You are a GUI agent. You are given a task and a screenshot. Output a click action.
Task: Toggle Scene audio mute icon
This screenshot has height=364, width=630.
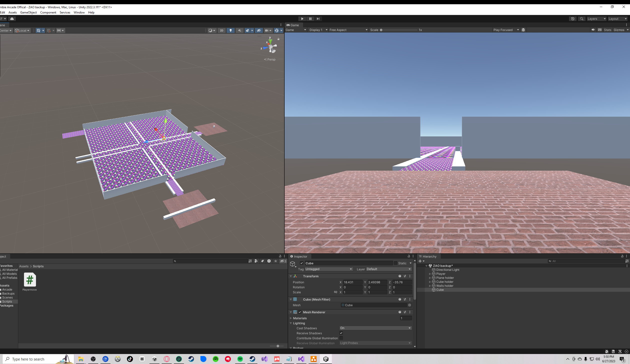click(239, 30)
